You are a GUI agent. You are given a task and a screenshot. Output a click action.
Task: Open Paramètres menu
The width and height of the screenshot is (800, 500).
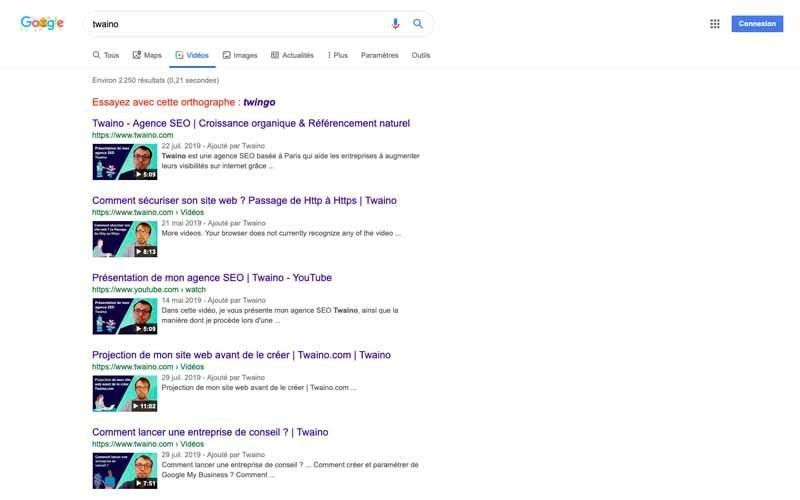coord(380,55)
